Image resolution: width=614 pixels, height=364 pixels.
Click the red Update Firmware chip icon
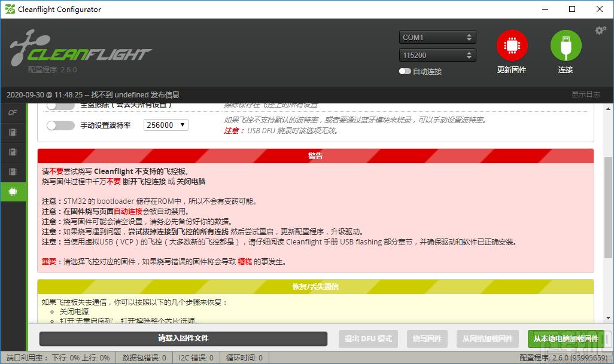click(x=512, y=45)
